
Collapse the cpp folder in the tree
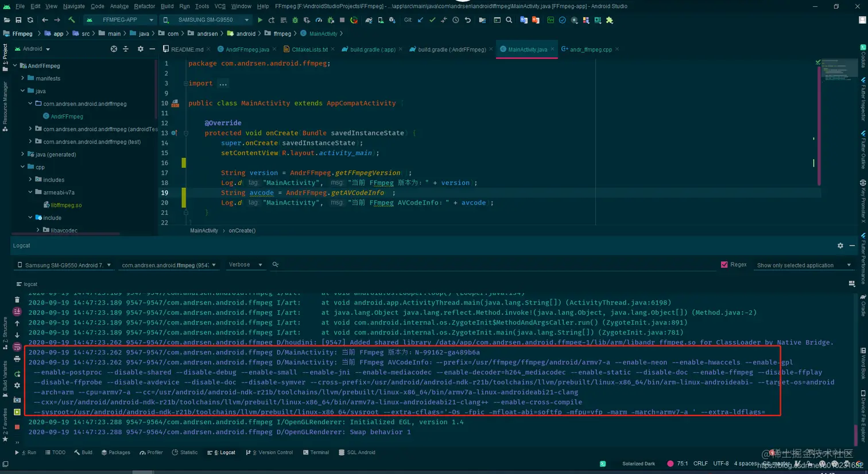[x=22, y=167]
